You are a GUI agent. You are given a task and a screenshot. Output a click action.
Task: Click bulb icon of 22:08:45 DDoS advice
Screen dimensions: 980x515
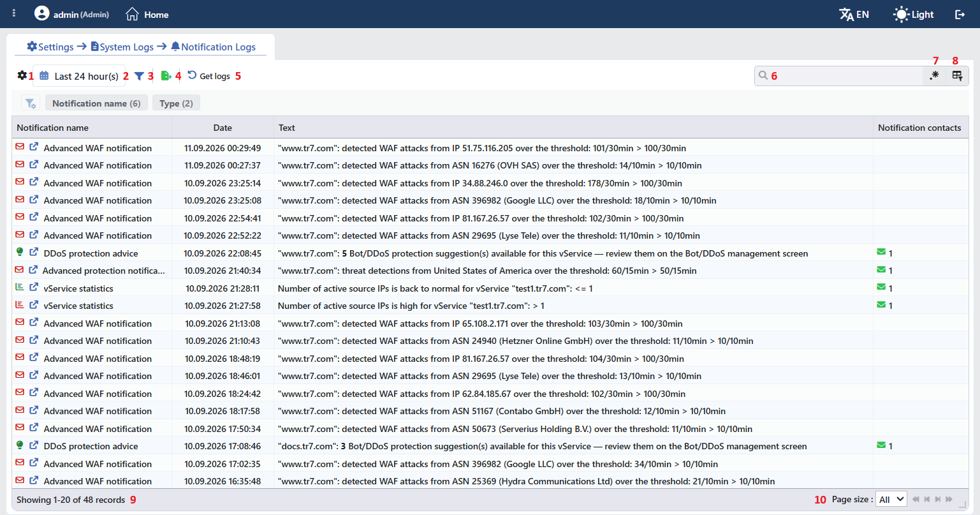pos(20,253)
